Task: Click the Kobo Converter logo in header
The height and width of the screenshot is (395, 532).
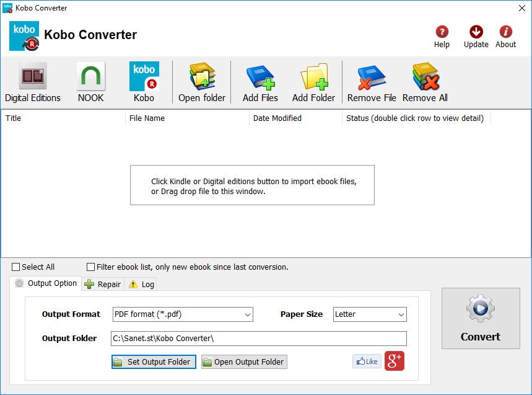Action: point(24,36)
